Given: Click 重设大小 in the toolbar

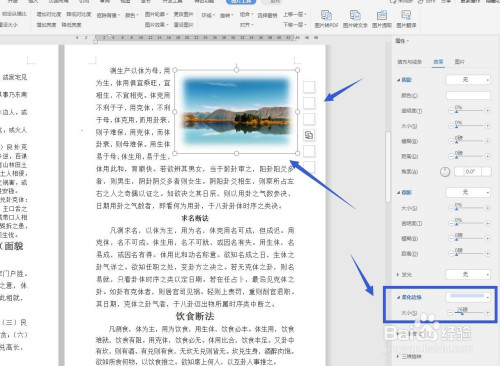Looking at the screenshot, I should coord(9,25).
